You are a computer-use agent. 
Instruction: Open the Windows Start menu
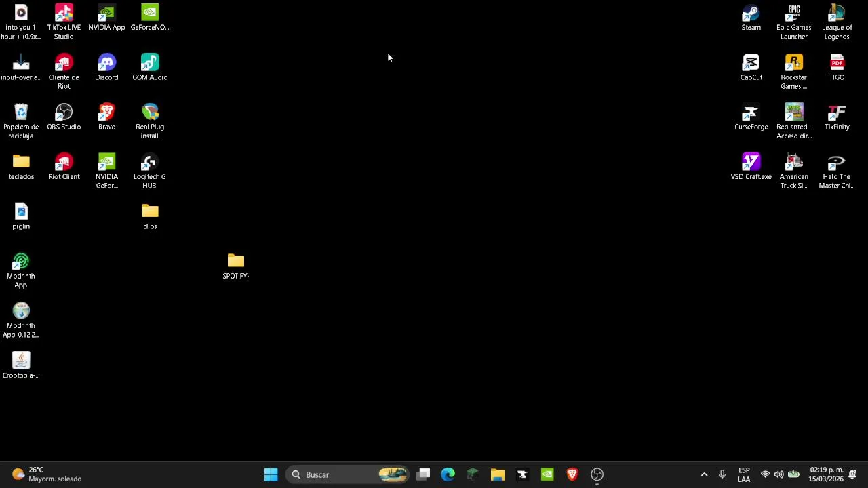point(271,474)
